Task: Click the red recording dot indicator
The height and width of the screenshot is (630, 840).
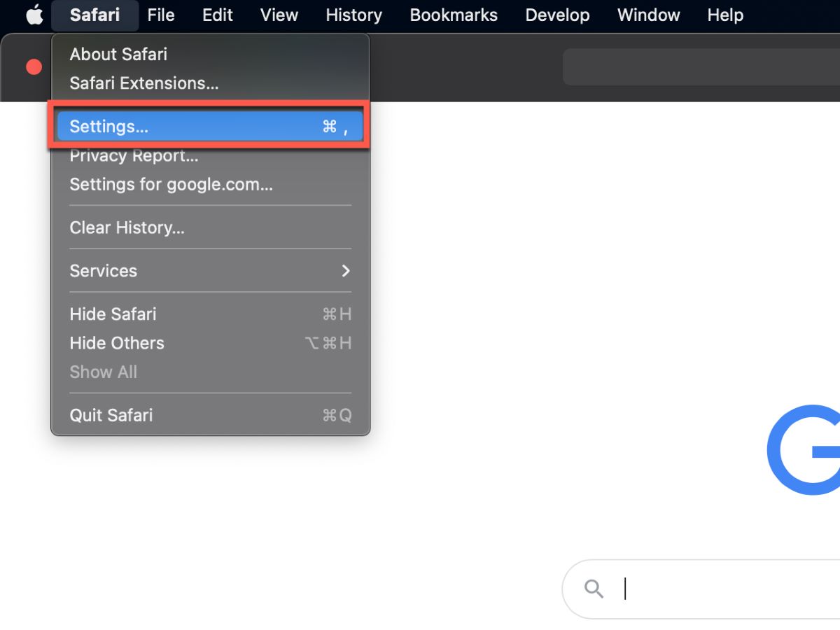Action: (x=33, y=66)
